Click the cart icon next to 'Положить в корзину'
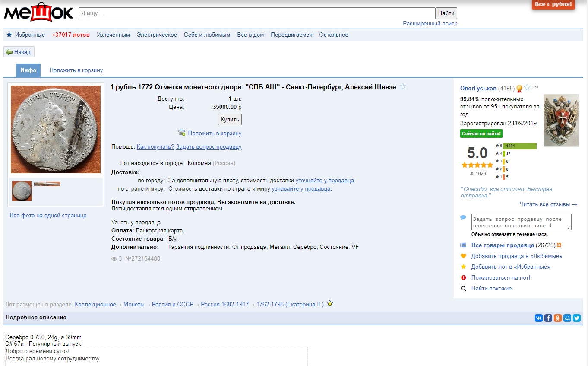The image size is (588, 366). (x=182, y=133)
